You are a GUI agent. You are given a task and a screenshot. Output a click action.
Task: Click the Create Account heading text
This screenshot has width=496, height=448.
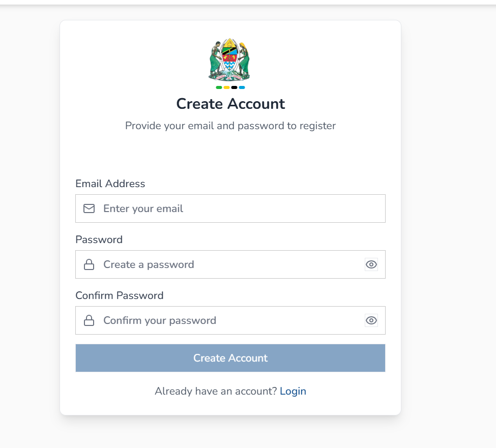[x=230, y=104]
